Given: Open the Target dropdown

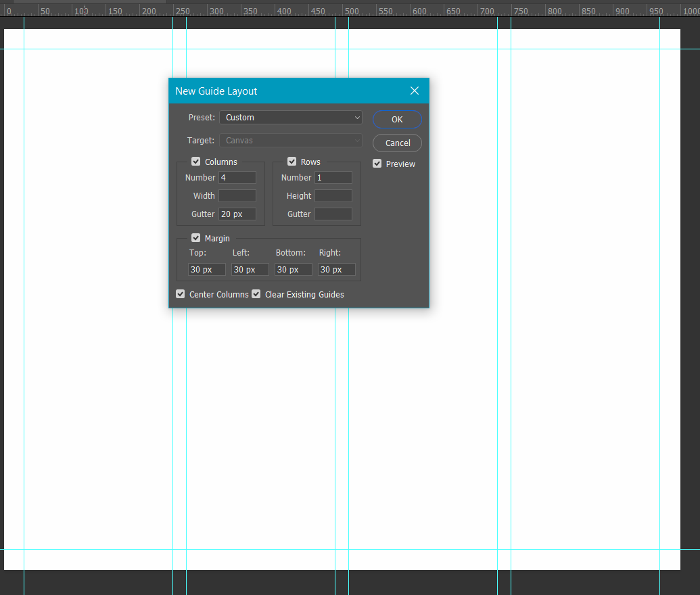Looking at the screenshot, I should (290, 140).
